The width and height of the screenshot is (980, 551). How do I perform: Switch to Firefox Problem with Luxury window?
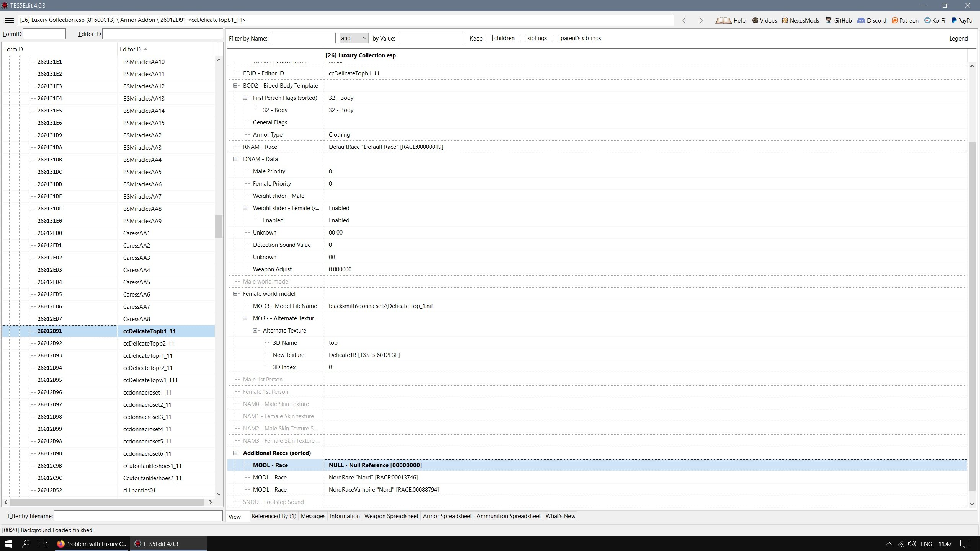pyautogui.click(x=91, y=544)
